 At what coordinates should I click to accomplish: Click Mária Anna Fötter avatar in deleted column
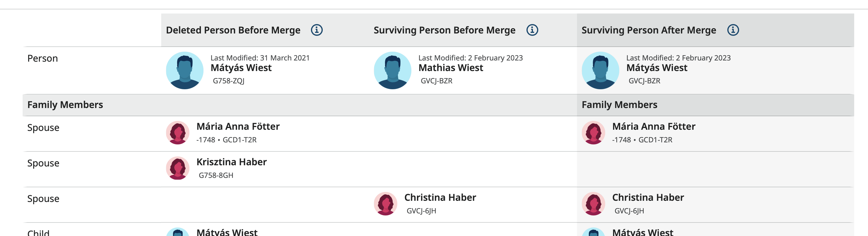click(x=178, y=133)
